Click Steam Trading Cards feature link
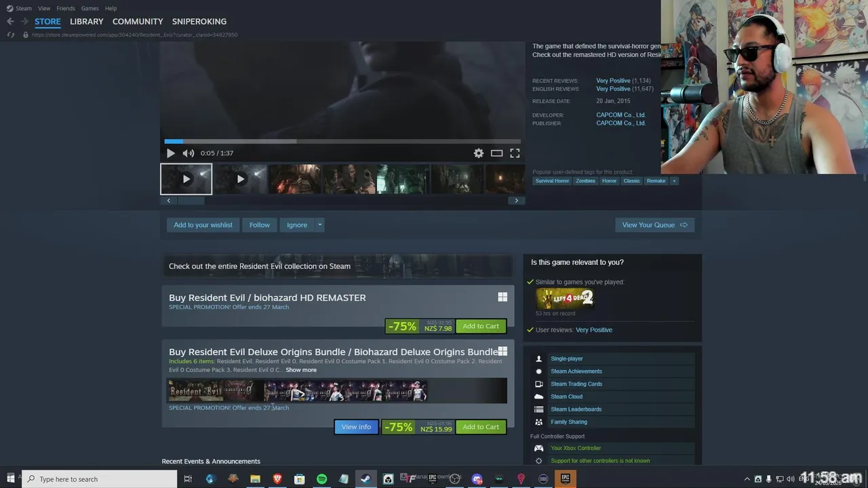This screenshot has width=868, height=488. [x=576, y=384]
